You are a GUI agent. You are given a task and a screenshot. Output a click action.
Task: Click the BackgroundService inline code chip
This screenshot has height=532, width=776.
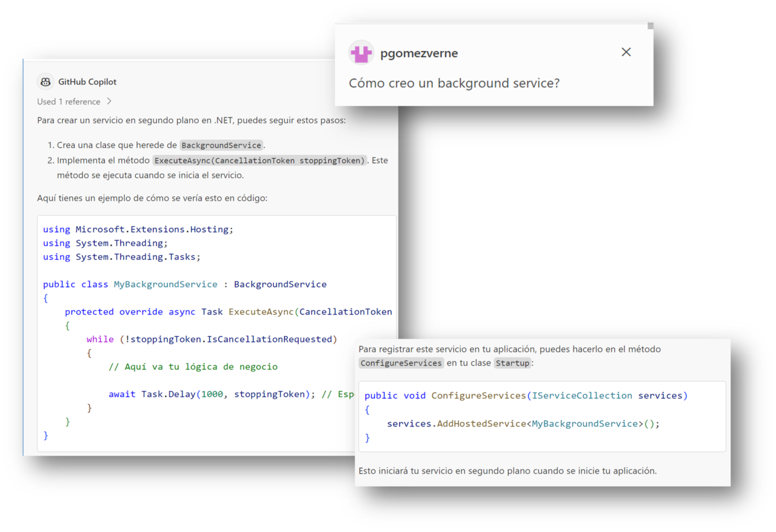[x=221, y=145]
